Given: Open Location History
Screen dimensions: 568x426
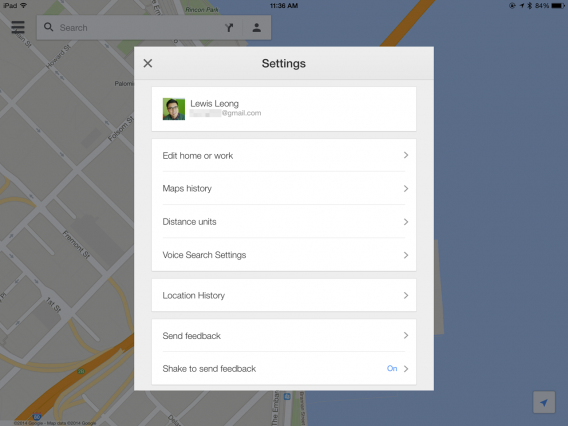Looking at the screenshot, I should 284,295.
